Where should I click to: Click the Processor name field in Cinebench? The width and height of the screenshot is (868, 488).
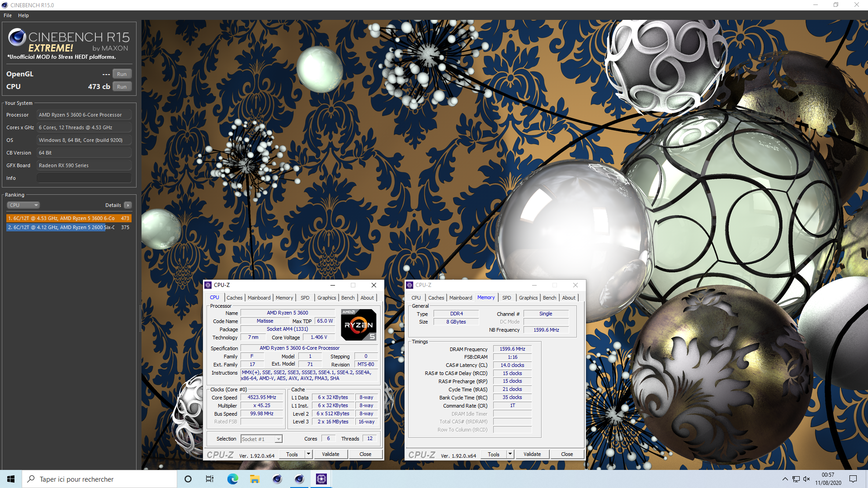tap(84, 115)
